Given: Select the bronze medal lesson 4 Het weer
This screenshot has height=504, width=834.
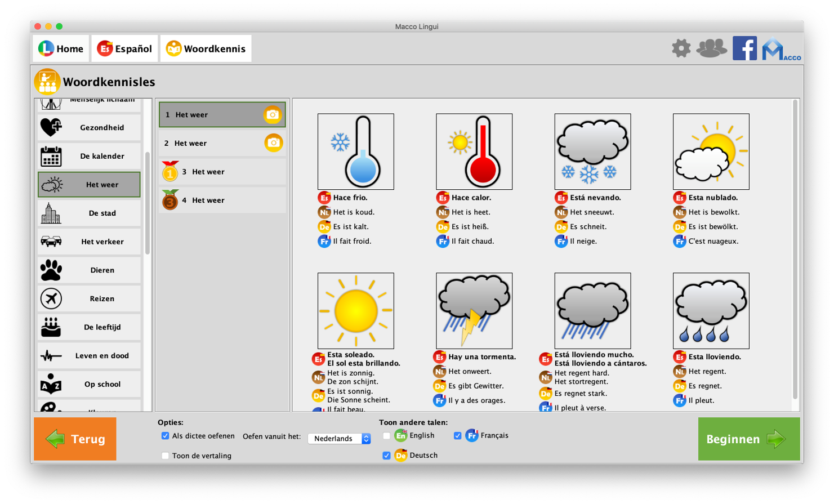Looking at the screenshot, I should pos(222,200).
